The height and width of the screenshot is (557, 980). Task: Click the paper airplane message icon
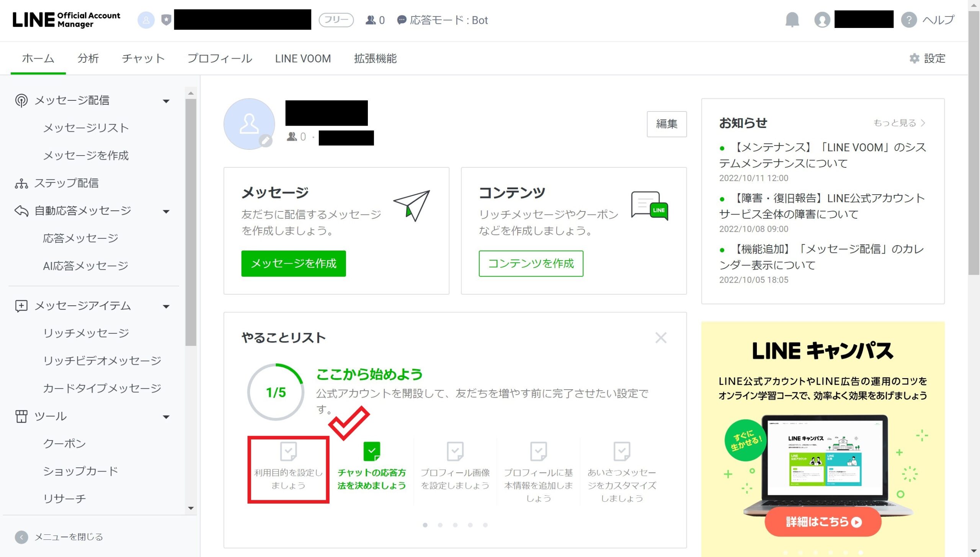[412, 205]
